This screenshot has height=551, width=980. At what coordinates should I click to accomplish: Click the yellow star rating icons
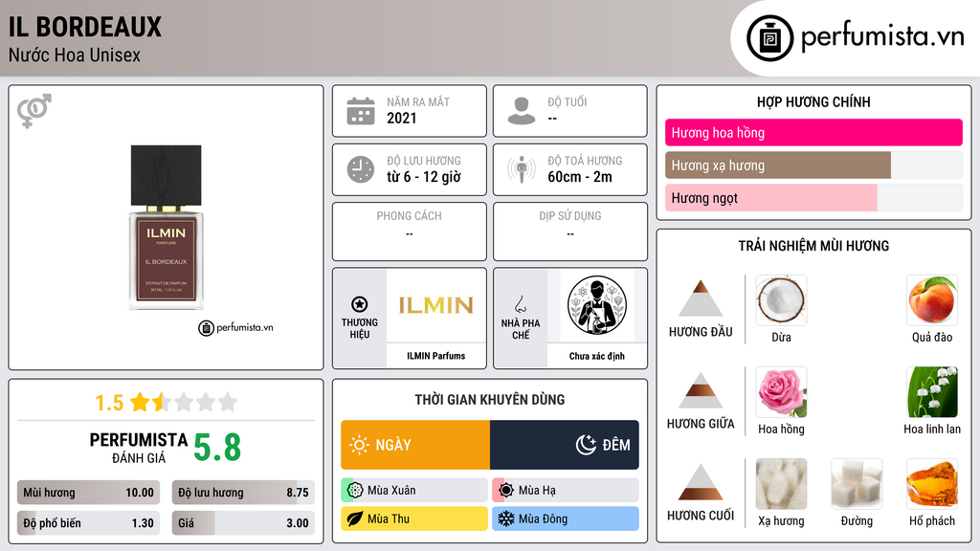[x=183, y=403]
